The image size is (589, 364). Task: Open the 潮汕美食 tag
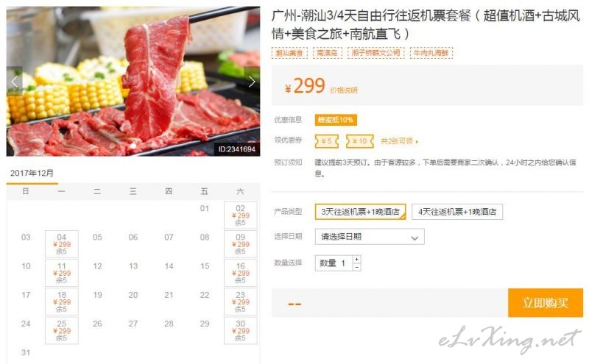click(x=289, y=53)
